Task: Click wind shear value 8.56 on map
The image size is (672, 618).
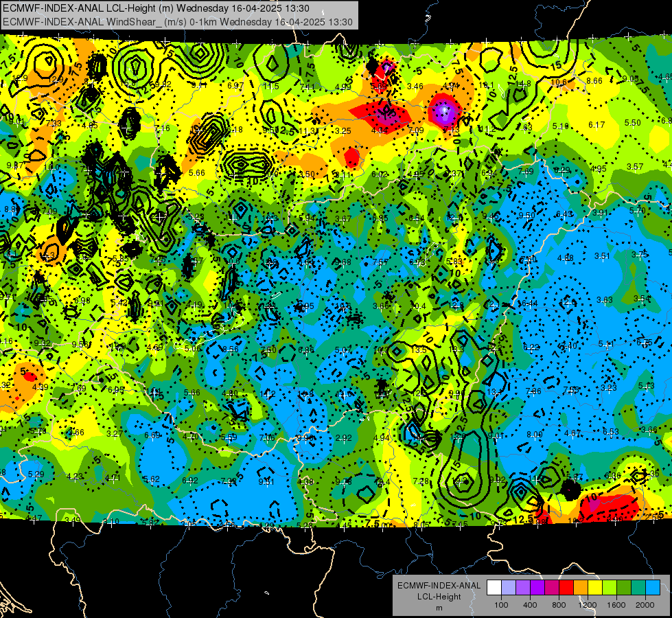Action: pyautogui.click(x=230, y=350)
